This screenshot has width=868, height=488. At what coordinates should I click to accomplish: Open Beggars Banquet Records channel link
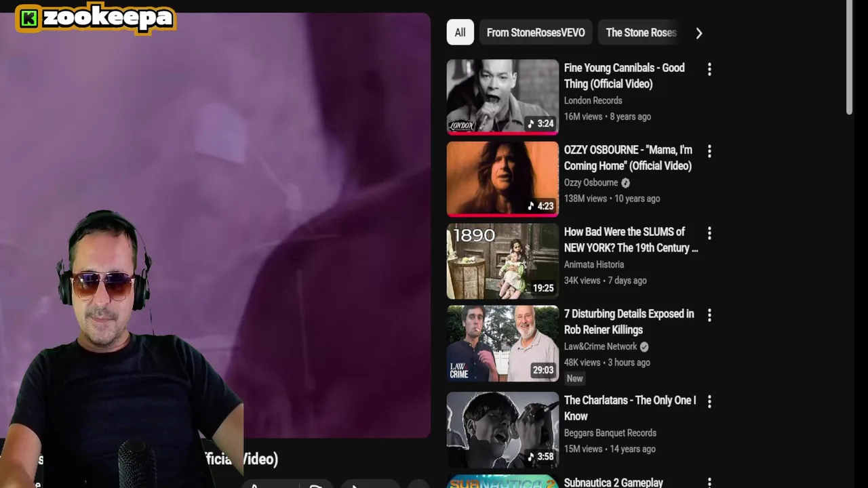click(x=610, y=432)
